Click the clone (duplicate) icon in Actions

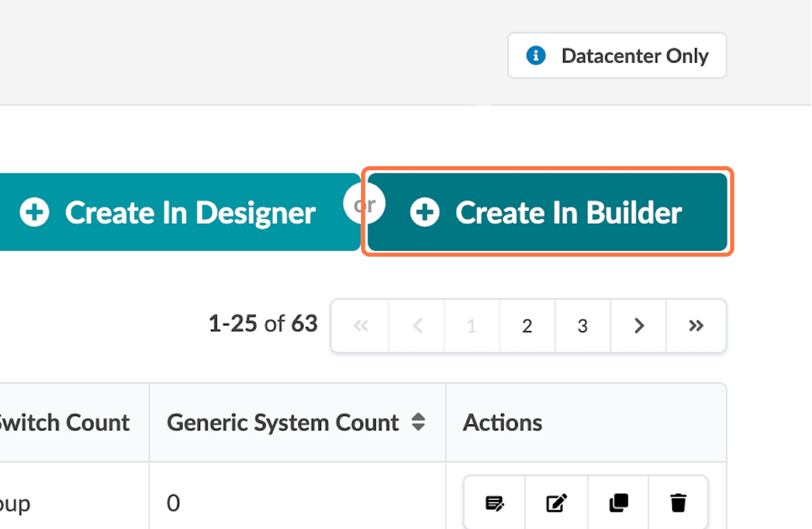click(x=618, y=503)
